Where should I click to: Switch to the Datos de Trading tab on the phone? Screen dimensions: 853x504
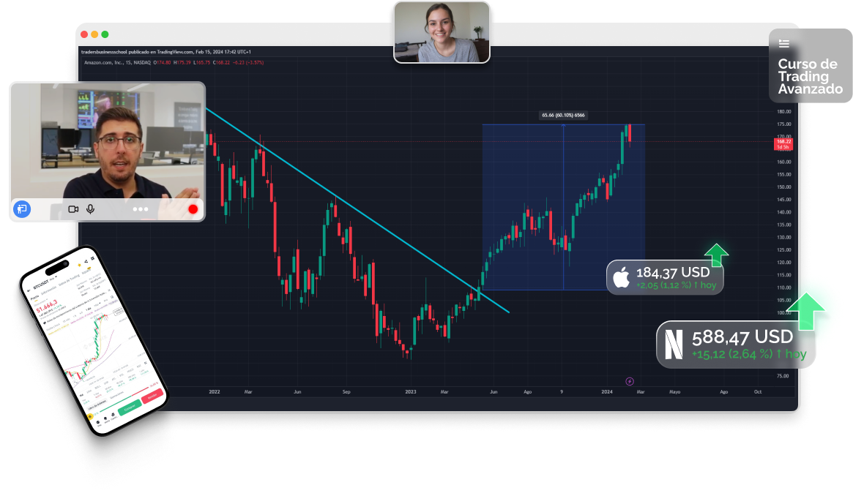click(x=69, y=279)
